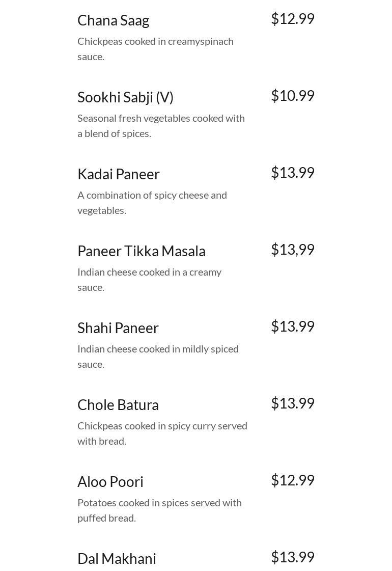Click the $12.99 price for Chana Saag
Screen dimensions: 392x571
coord(293,18)
